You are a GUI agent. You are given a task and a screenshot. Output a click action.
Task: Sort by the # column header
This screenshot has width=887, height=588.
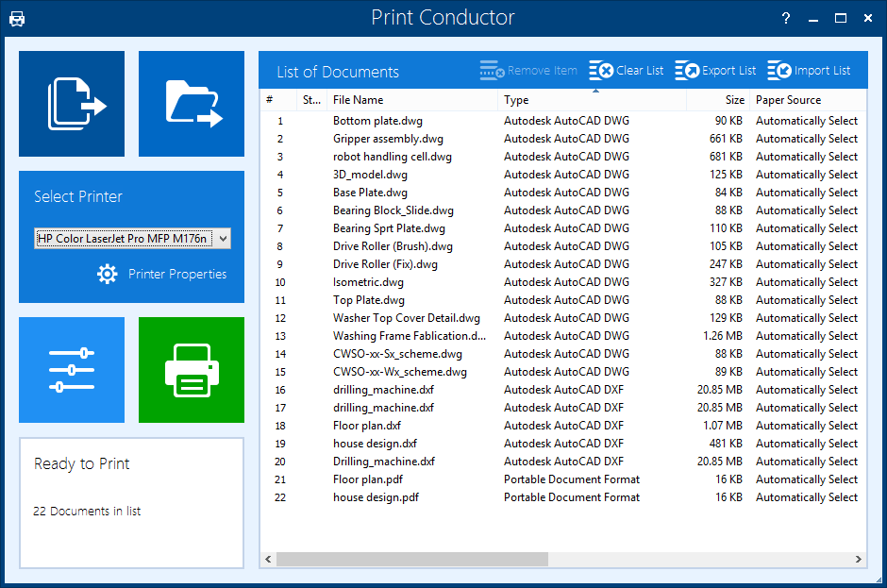pyautogui.click(x=277, y=100)
